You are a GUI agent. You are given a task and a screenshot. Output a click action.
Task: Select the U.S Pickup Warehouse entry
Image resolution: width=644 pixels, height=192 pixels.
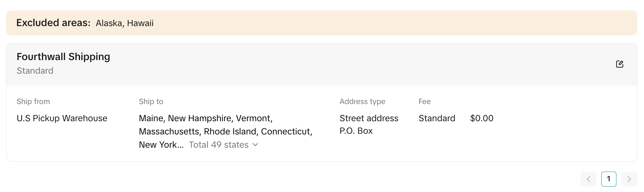(x=62, y=118)
